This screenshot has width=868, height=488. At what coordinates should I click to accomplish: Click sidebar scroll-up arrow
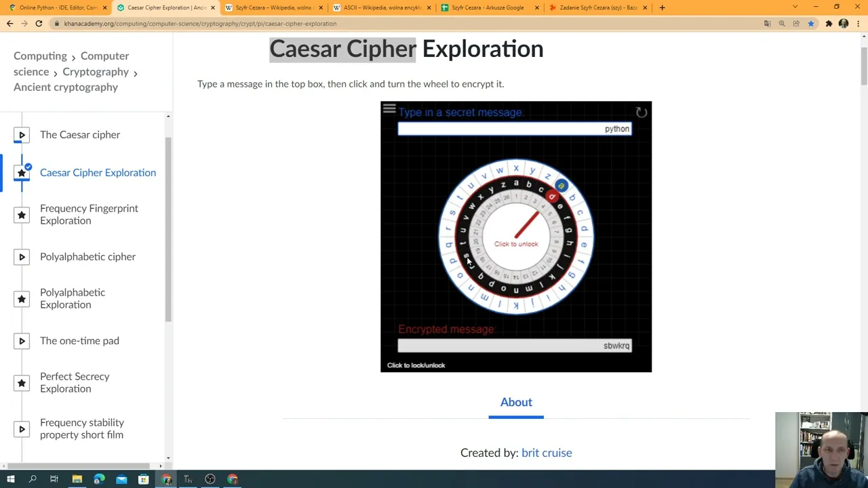168,117
